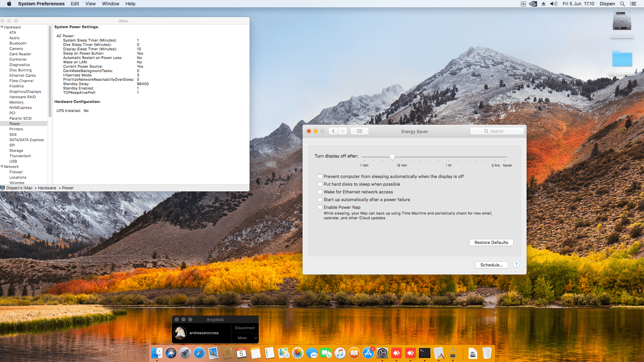Click the Energy Saver help question mark
Screen dimensions: 644x362
(x=516, y=264)
